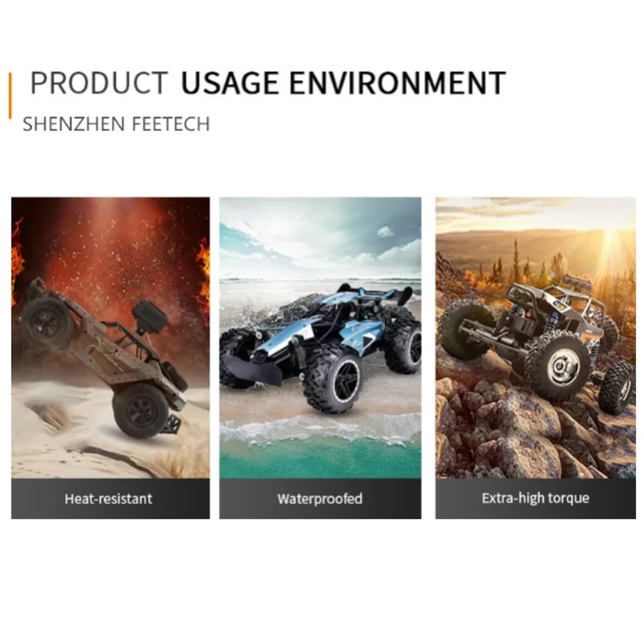
Task: Select the Waterproofed blue buggy image
Action: pos(320,338)
